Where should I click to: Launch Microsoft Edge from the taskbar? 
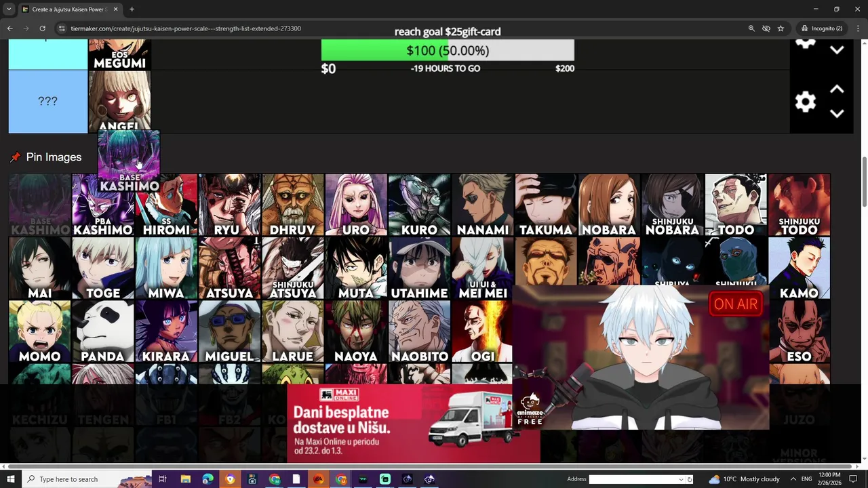[x=208, y=479]
